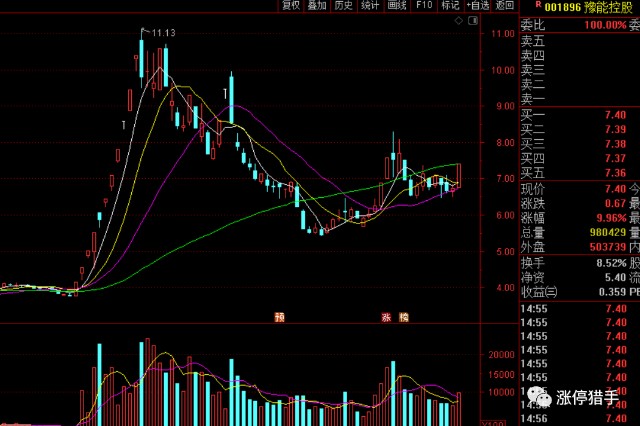Click the R marker beside stock code
This screenshot has width=640, height=426.
point(538,4)
